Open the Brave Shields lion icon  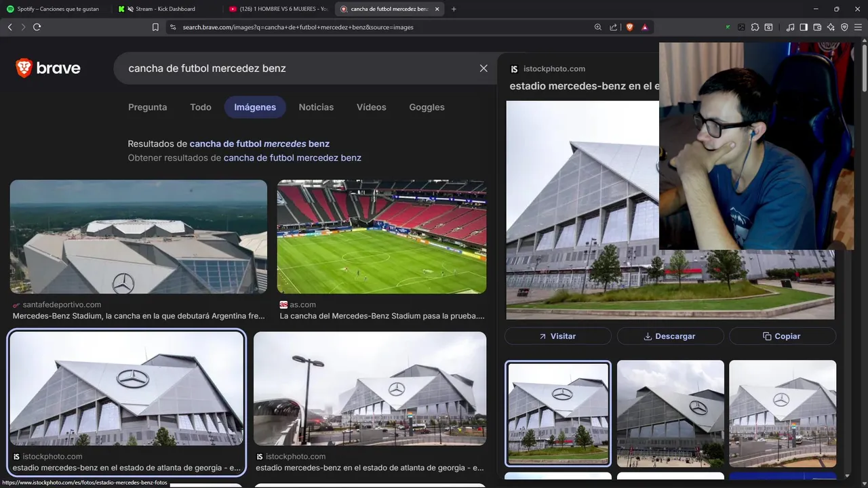tap(630, 27)
